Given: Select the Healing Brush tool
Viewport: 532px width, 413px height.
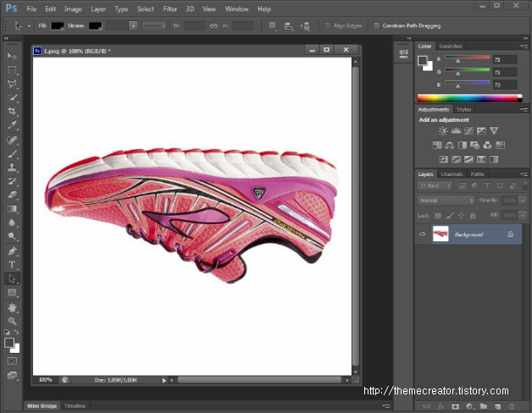Looking at the screenshot, I should pos(12,140).
